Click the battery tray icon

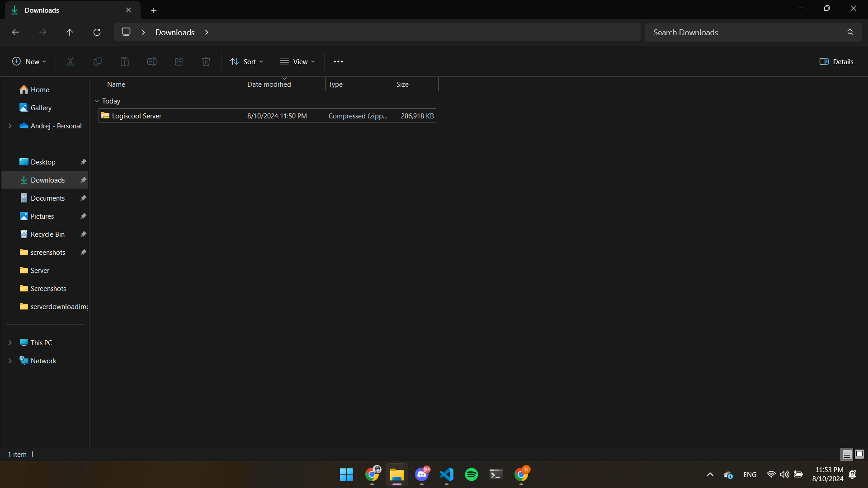click(x=798, y=474)
